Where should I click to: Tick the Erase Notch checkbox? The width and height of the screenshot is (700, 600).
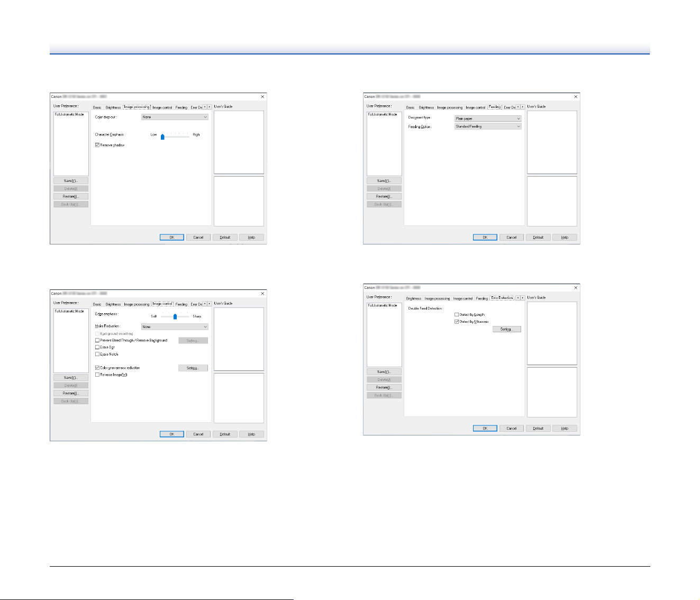tap(97, 354)
